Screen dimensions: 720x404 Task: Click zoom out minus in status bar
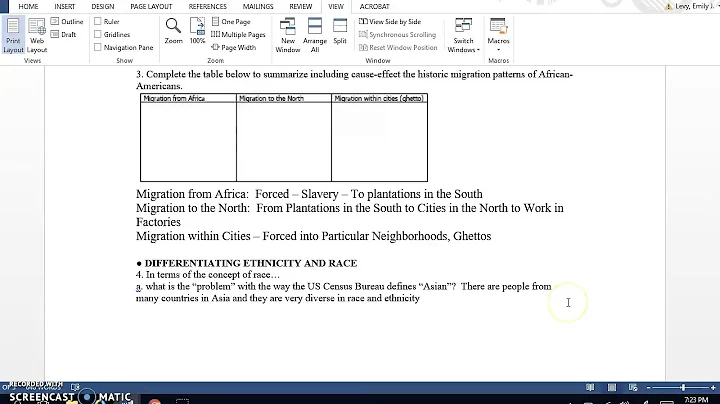pyautogui.click(x=648, y=387)
